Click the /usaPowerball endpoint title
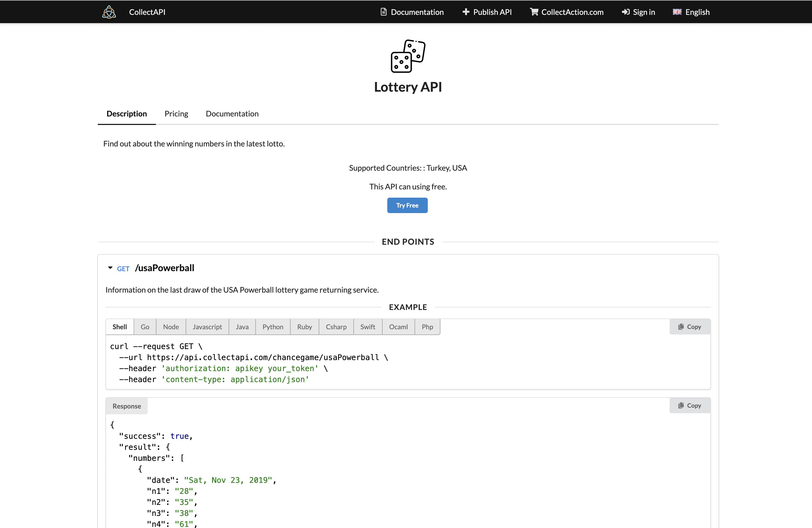The image size is (812, 528). pyautogui.click(x=164, y=268)
